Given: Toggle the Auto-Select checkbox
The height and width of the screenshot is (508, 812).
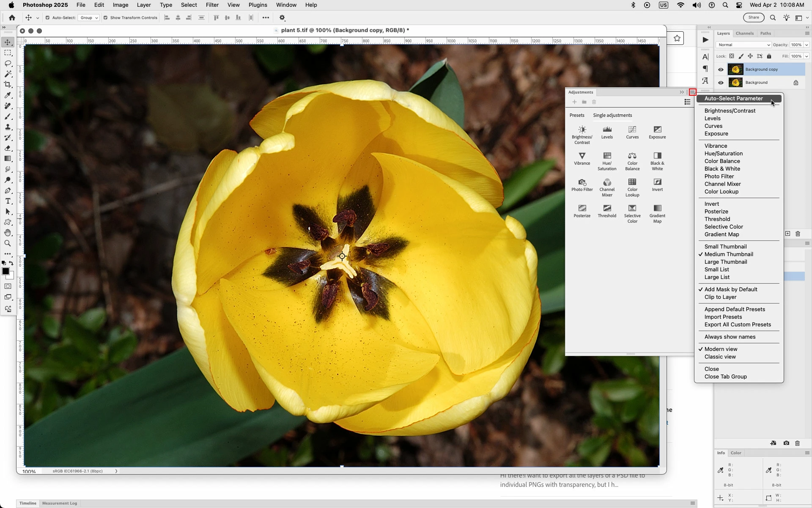Looking at the screenshot, I should tap(47, 18).
